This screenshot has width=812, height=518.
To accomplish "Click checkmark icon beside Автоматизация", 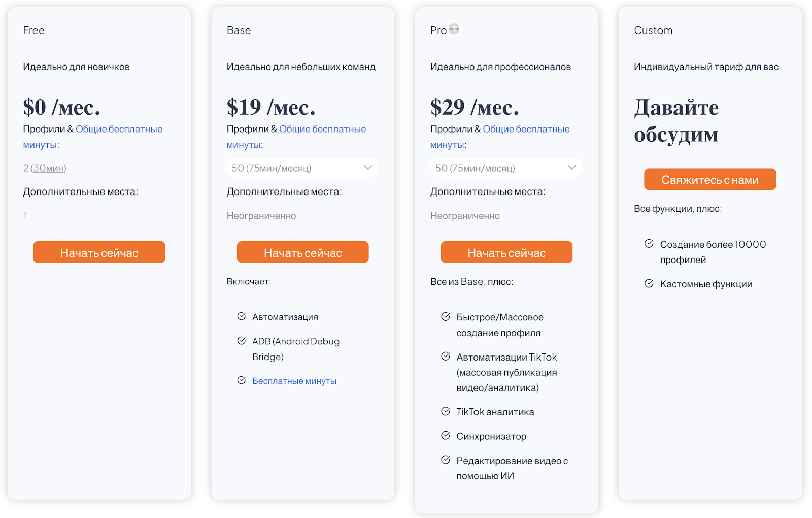I will (x=242, y=316).
